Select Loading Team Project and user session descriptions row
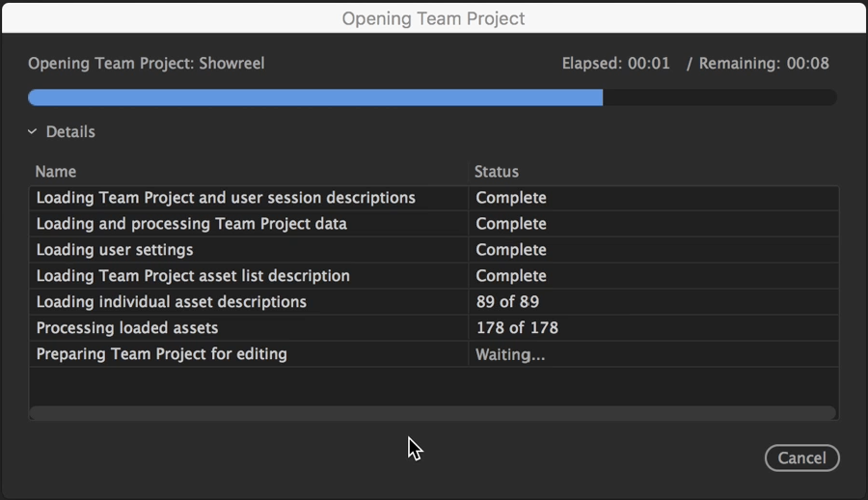The image size is (868, 500). (434, 198)
